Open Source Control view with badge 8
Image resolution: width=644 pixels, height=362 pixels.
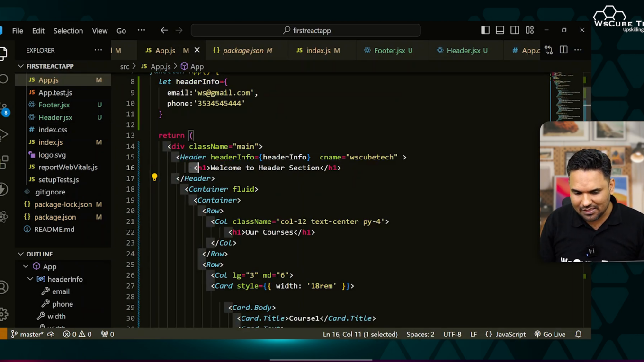tap(4, 108)
